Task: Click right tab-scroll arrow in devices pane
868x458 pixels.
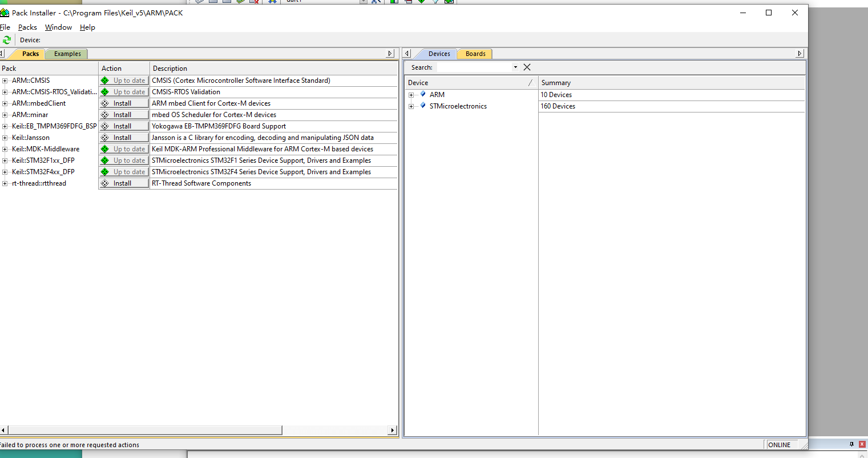Action: coord(800,54)
